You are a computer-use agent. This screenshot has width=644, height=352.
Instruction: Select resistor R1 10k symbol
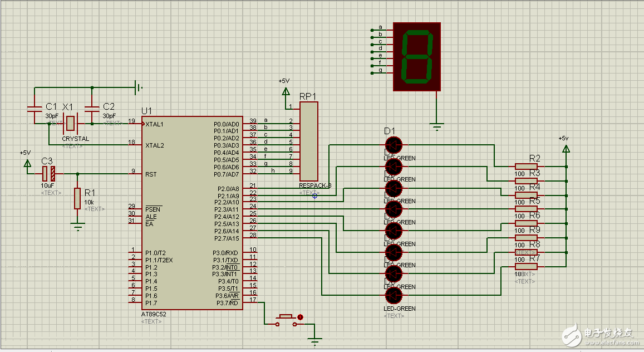tap(77, 198)
